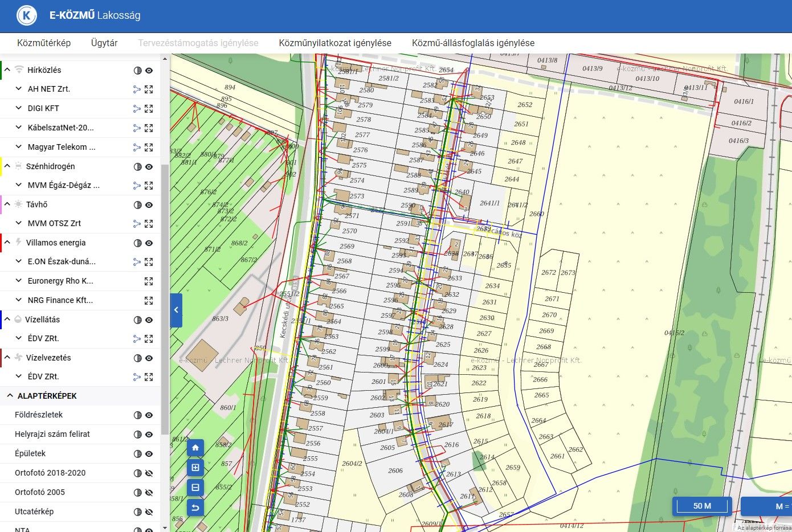The height and width of the screenshot is (532, 792).
Task: Show the Ortofotó 2005 layer
Action: tap(149, 492)
